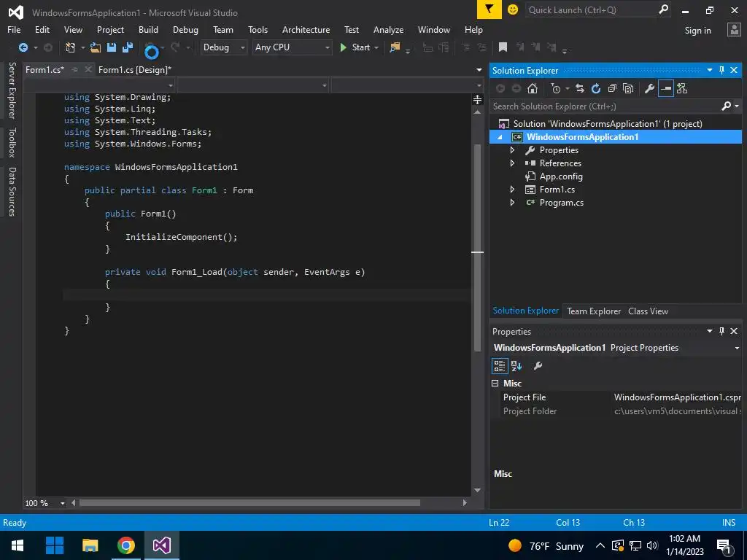Collapse the WindowsFormsApplication1 project node
Image resolution: width=747 pixels, height=560 pixels.
[500, 137]
